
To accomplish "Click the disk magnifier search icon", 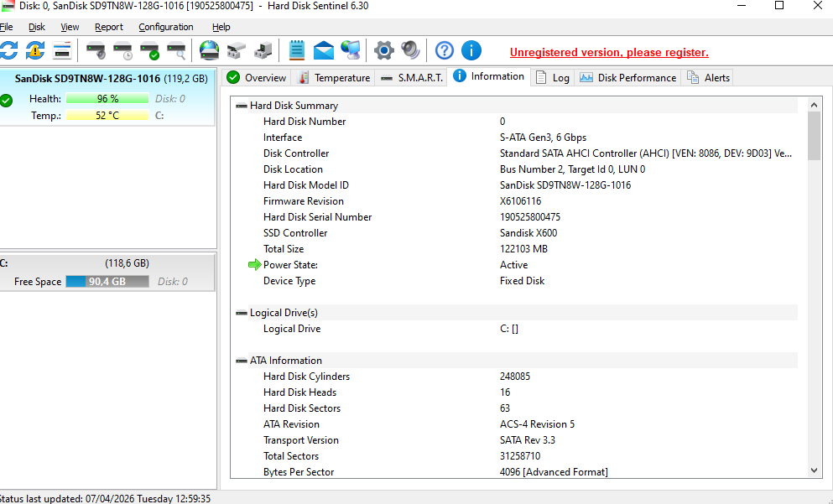I will 176,50.
